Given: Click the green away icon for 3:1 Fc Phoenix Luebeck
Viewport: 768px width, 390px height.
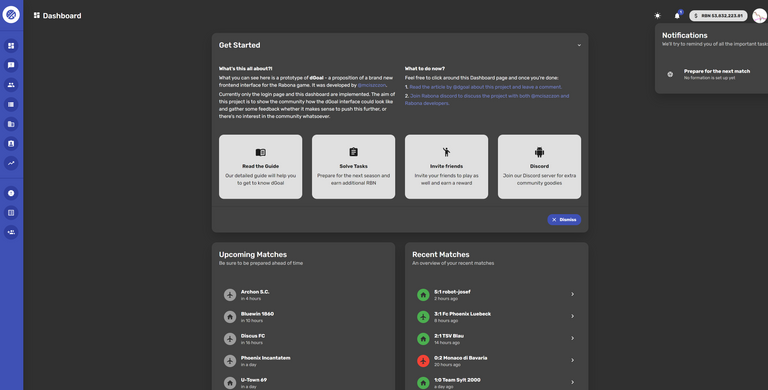Looking at the screenshot, I should tap(423, 317).
